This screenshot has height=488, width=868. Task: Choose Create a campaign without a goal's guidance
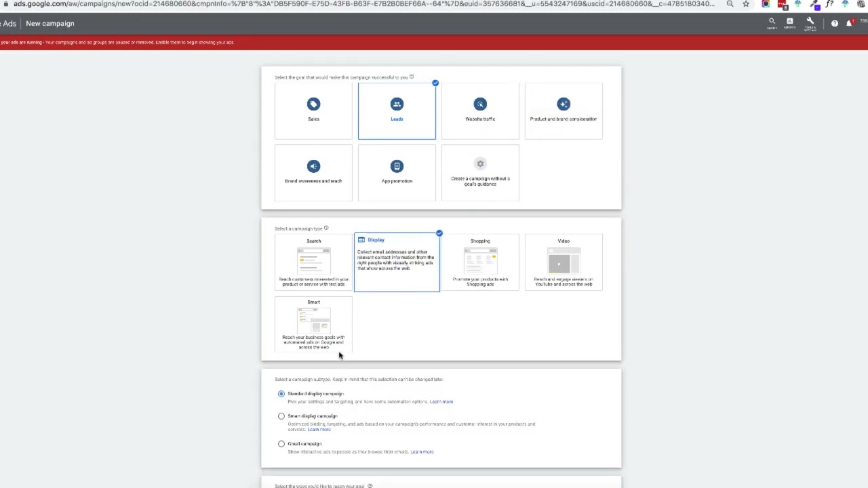tap(480, 173)
